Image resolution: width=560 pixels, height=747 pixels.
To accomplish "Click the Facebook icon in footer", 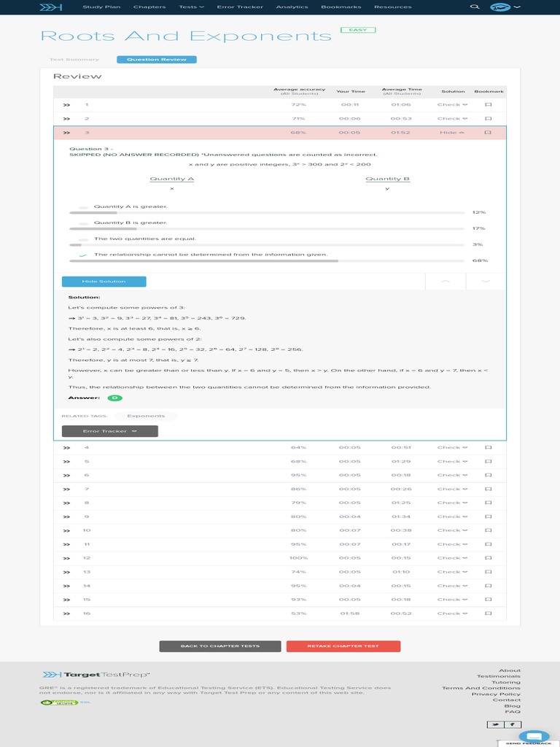I will (513, 724).
